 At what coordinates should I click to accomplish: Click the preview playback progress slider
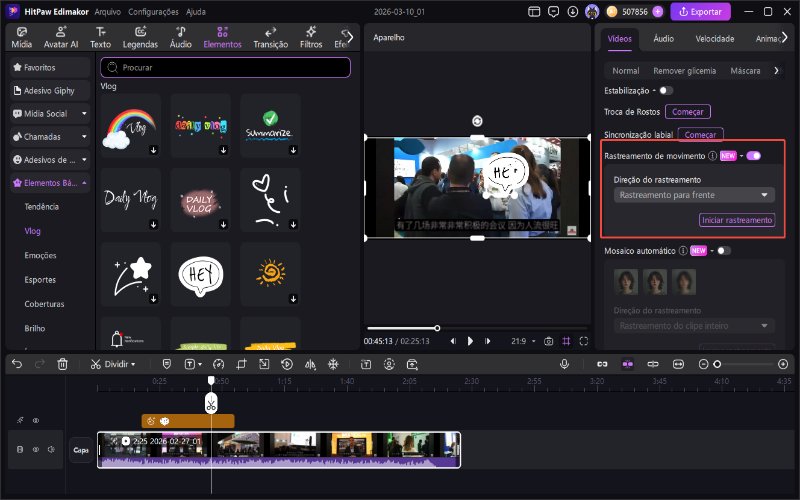click(477, 328)
